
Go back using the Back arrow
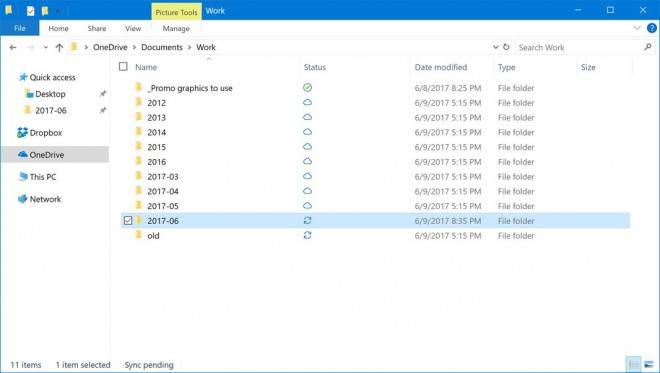pyautogui.click(x=13, y=48)
